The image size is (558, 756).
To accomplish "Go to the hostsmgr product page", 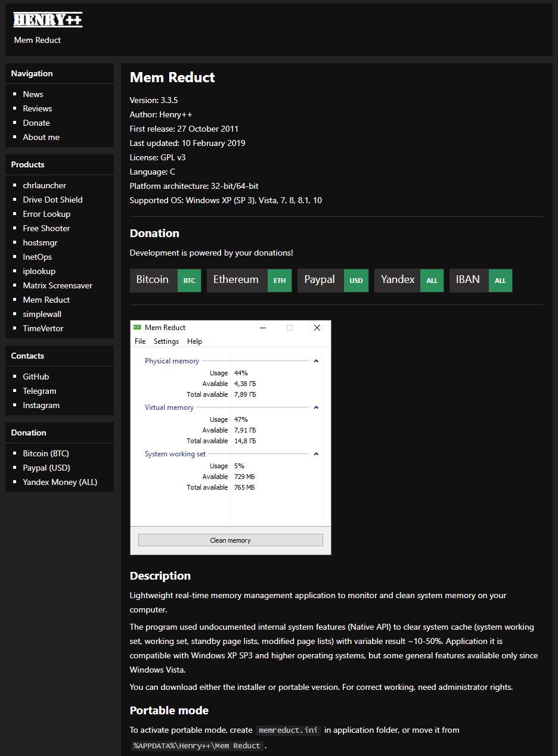I will click(40, 242).
